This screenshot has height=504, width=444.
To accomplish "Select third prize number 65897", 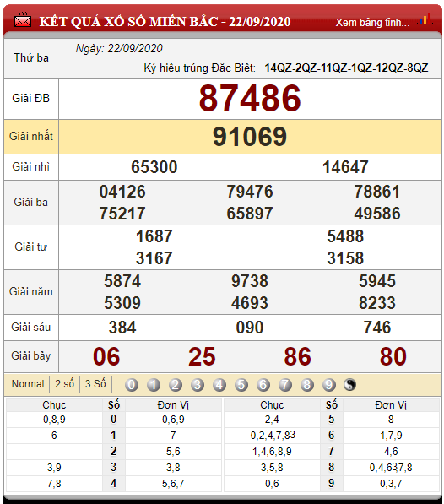I will coord(250,214).
